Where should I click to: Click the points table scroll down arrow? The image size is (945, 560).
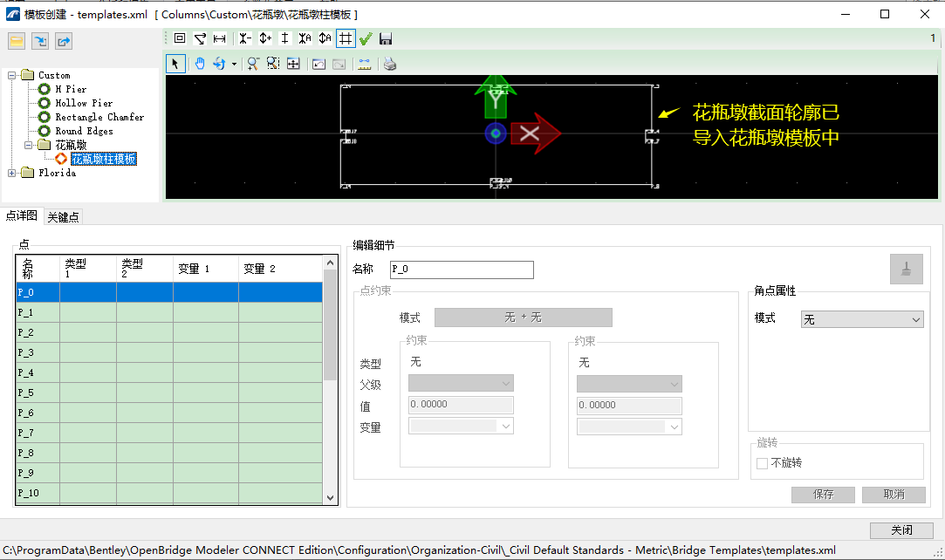[x=330, y=497]
